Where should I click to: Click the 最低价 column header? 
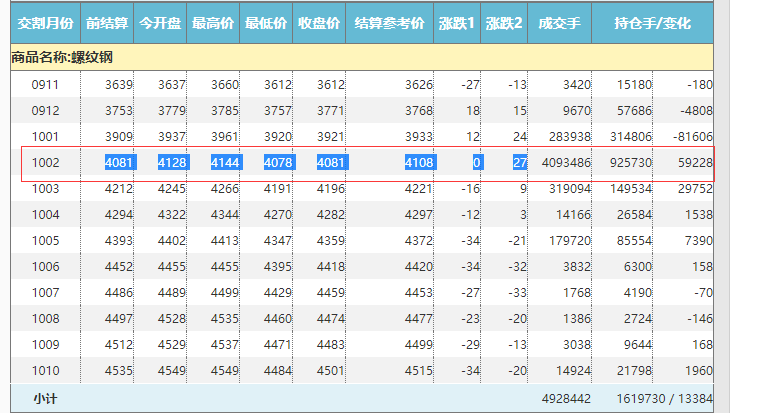[x=266, y=23]
